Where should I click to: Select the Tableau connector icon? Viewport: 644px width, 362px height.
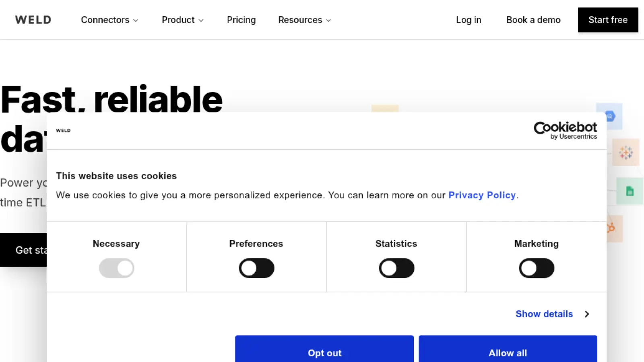click(x=625, y=153)
